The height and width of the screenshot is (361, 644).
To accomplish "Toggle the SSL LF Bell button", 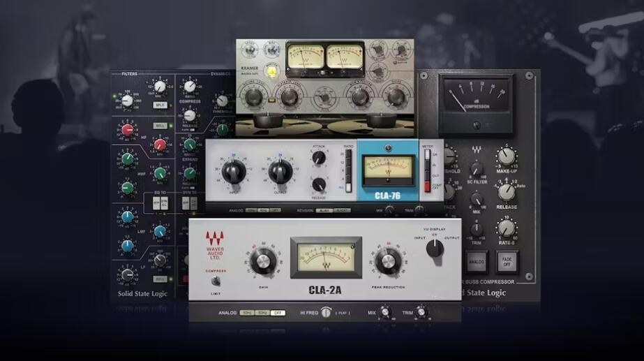I will coord(160,279).
